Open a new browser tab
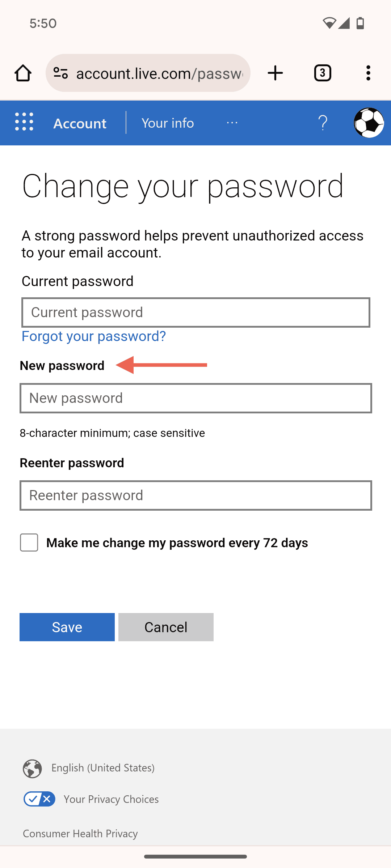 (x=275, y=73)
